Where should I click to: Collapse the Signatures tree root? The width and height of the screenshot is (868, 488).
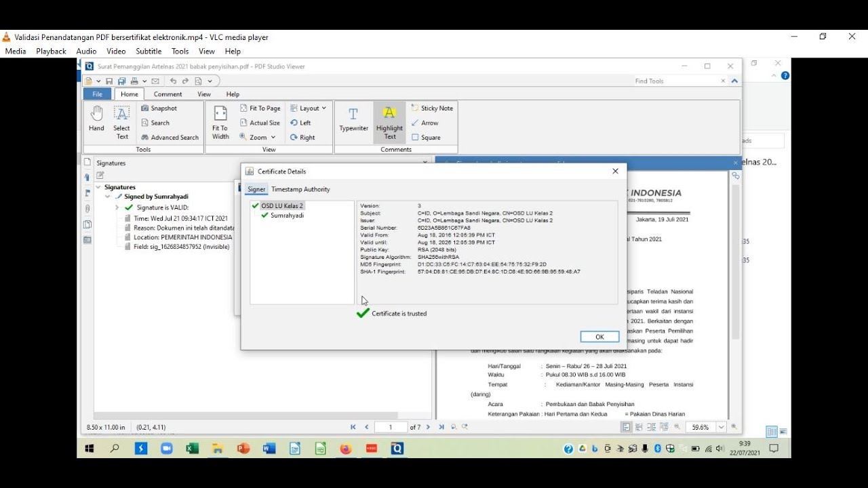tap(98, 187)
